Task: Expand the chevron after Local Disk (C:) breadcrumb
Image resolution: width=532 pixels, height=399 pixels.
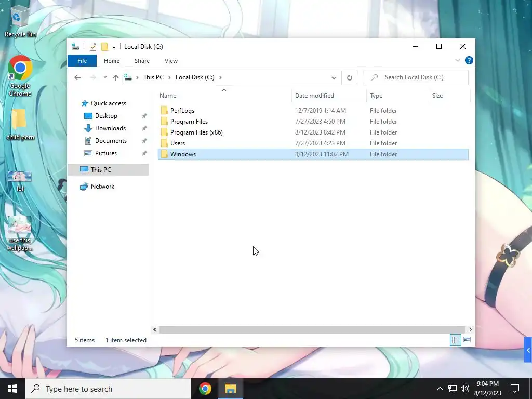Action: tap(220, 77)
